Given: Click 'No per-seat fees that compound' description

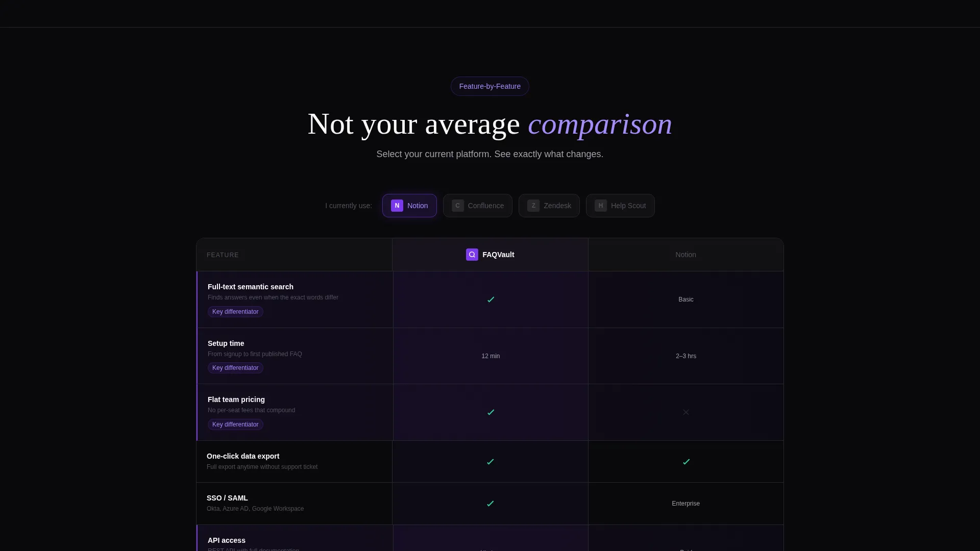Looking at the screenshot, I should (251, 410).
